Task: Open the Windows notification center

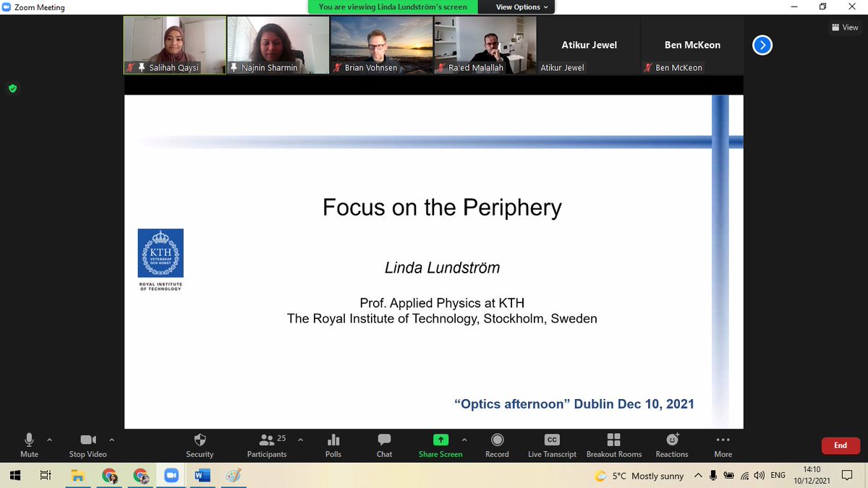Action: pyautogui.click(x=847, y=476)
